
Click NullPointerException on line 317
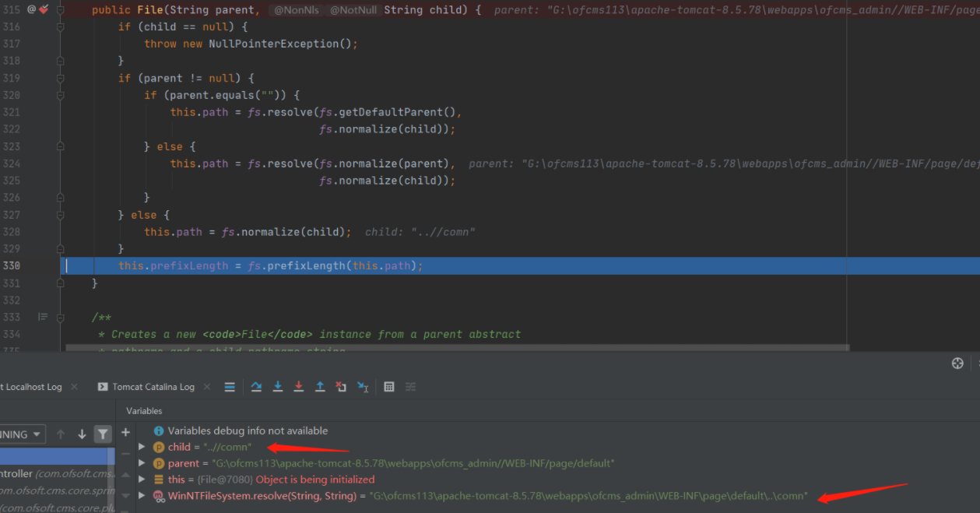coord(273,44)
